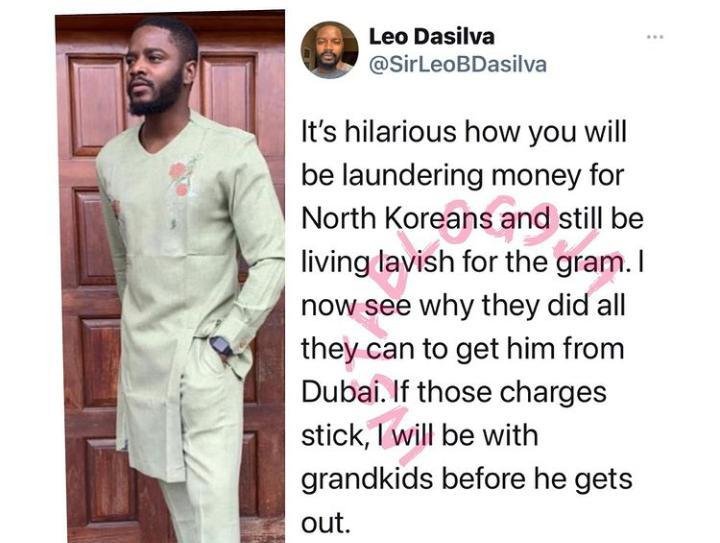Image resolution: width=720 pixels, height=543 pixels.
Task: Click Leo Dasilva's round profile avatar
Action: [x=329, y=50]
